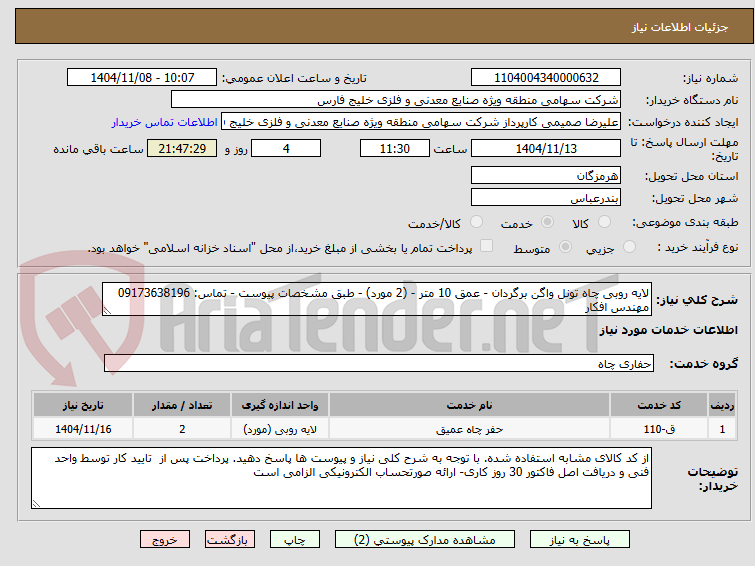Click the request creator علیرضا صمیمی field
This screenshot has height=566, width=755.
click(x=421, y=122)
